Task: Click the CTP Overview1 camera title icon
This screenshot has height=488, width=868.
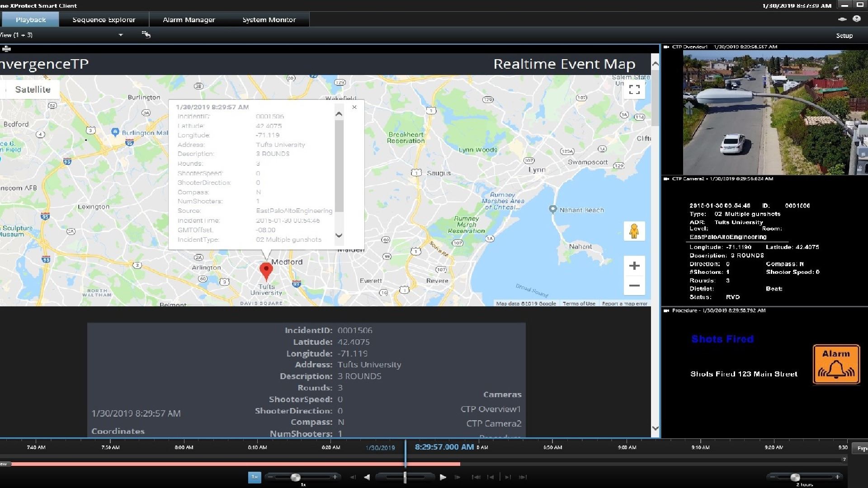Action: click(666, 47)
